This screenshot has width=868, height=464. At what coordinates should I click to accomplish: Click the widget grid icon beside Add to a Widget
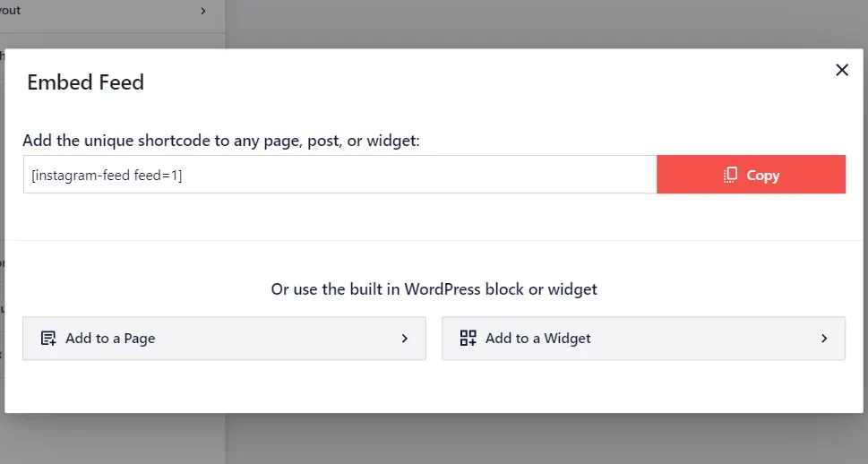coord(468,339)
